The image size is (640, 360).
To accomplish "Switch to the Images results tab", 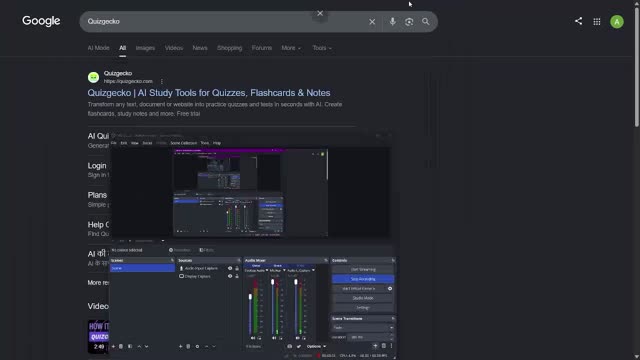I will 145,48.
